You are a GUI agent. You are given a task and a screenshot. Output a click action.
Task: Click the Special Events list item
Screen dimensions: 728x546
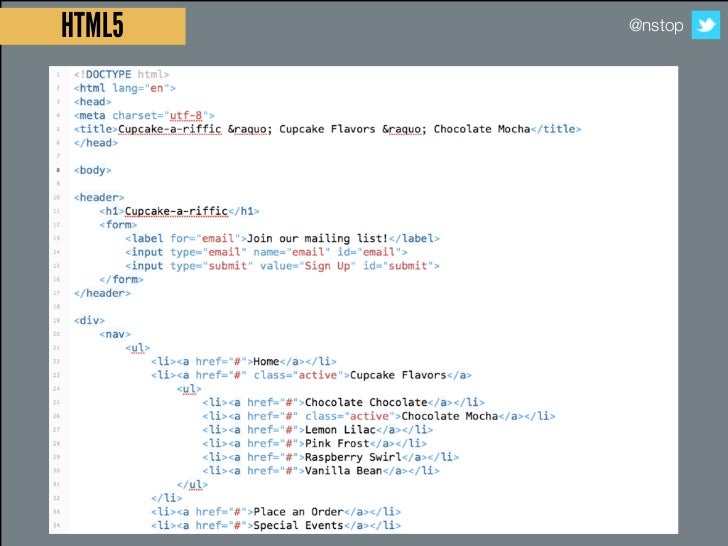click(x=276, y=526)
